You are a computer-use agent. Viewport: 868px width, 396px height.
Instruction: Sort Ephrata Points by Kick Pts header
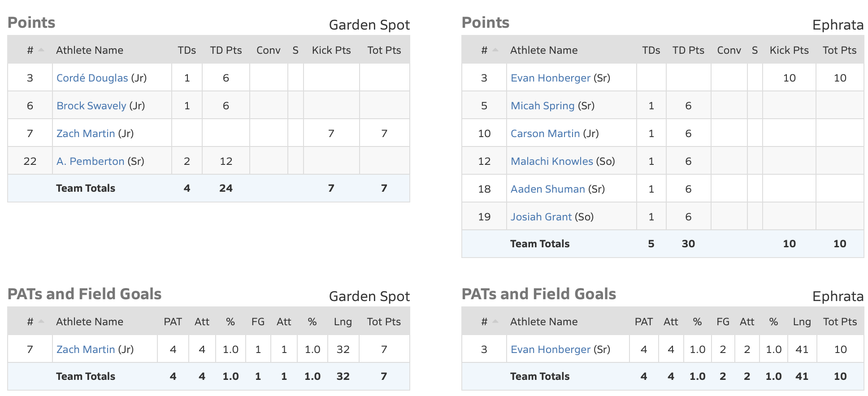[x=789, y=50]
